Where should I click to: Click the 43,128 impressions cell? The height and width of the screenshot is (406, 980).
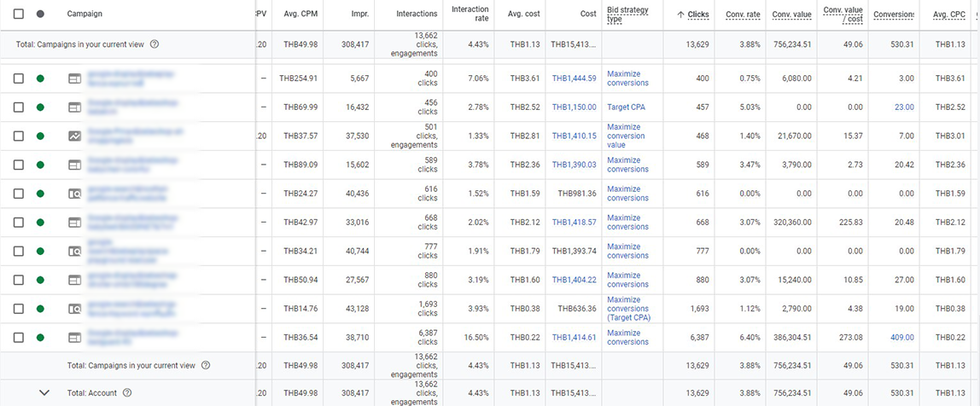(358, 309)
